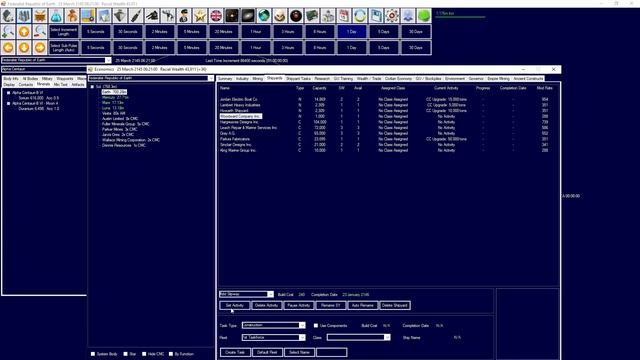Open the star system view icon
This screenshot has width=640, height=360.
click(232, 16)
